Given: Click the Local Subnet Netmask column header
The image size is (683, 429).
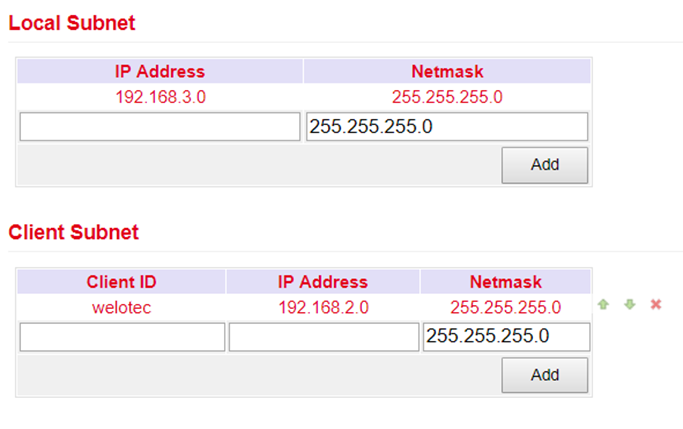Looking at the screenshot, I should (447, 71).
